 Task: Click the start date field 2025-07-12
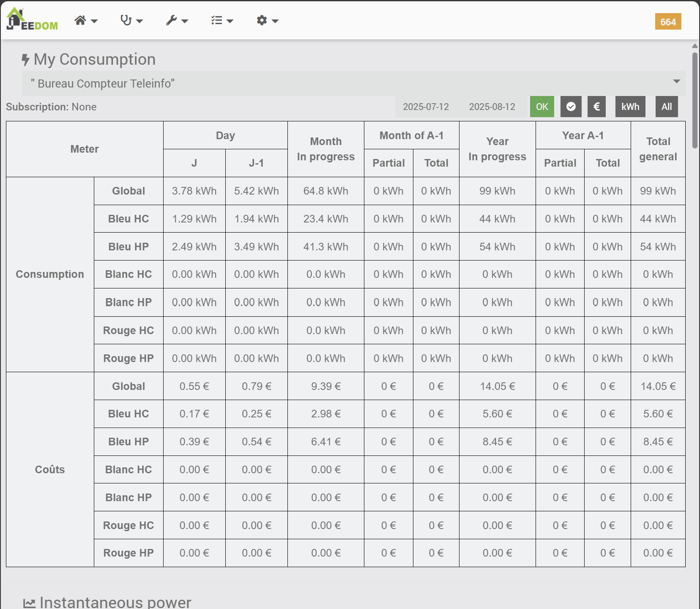426,107
